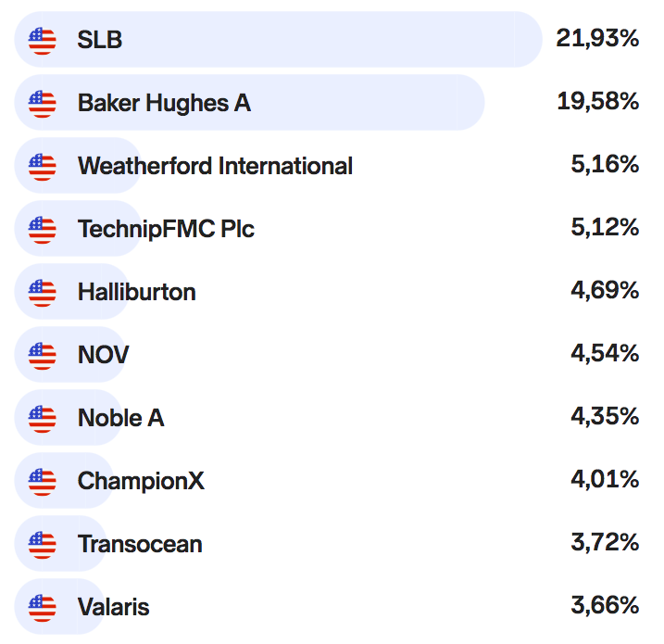
Task: Click the flag icon next to ChampionX
Action: (43, 481)
